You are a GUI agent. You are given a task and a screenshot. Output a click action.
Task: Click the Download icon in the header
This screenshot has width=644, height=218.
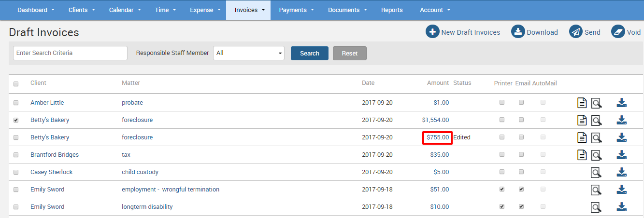coord(518,32)
